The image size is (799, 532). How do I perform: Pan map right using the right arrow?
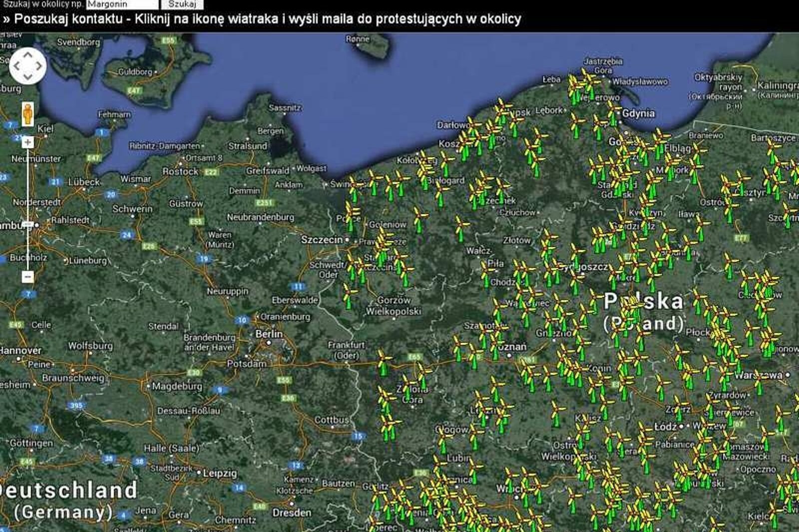pyautogui.click(x=38, y=66)
